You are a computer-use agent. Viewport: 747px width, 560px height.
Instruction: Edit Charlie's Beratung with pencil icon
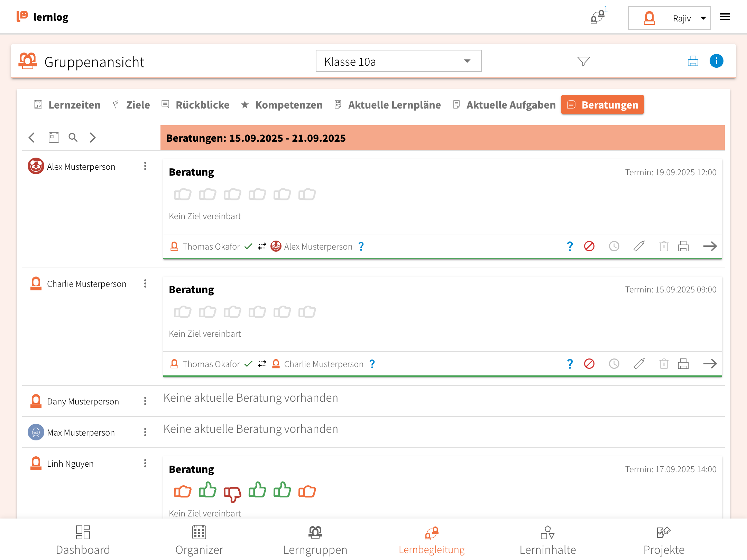(639, 364)
